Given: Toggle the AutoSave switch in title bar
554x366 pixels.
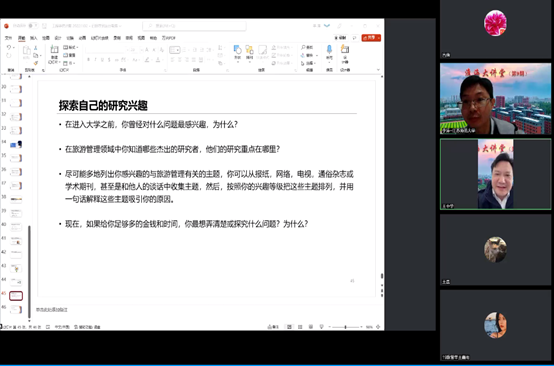Looking at the screenshot, I should point(33,25).
